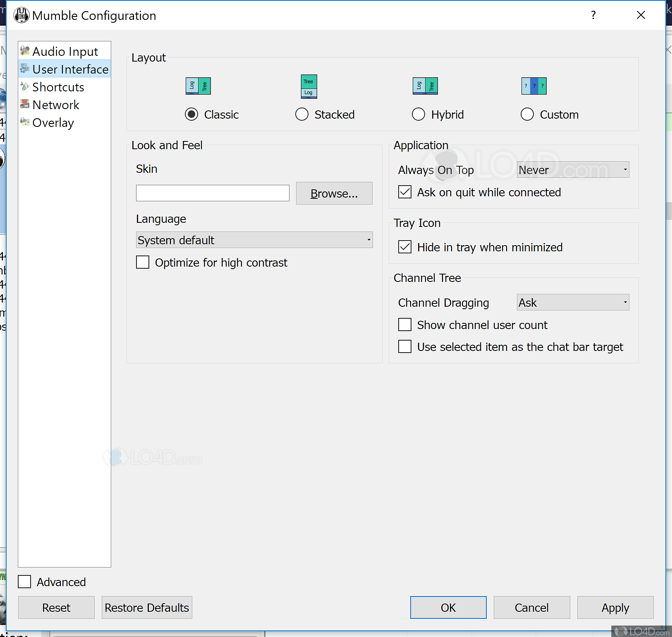Image resolution: width=672 pixels, height=637 pixels.
Task: Click the Stacked layout preview icon
Action: click(309, 86)
